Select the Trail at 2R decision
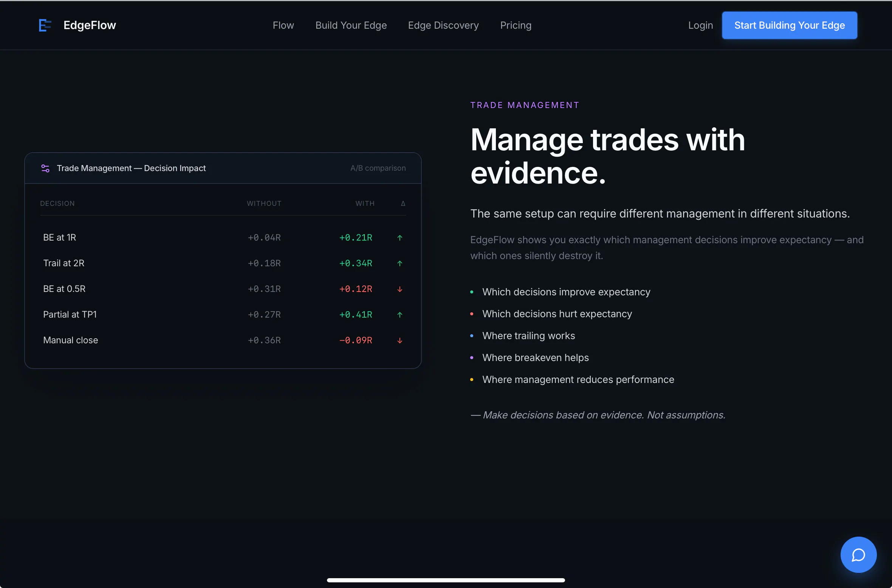 pos(64,263)
